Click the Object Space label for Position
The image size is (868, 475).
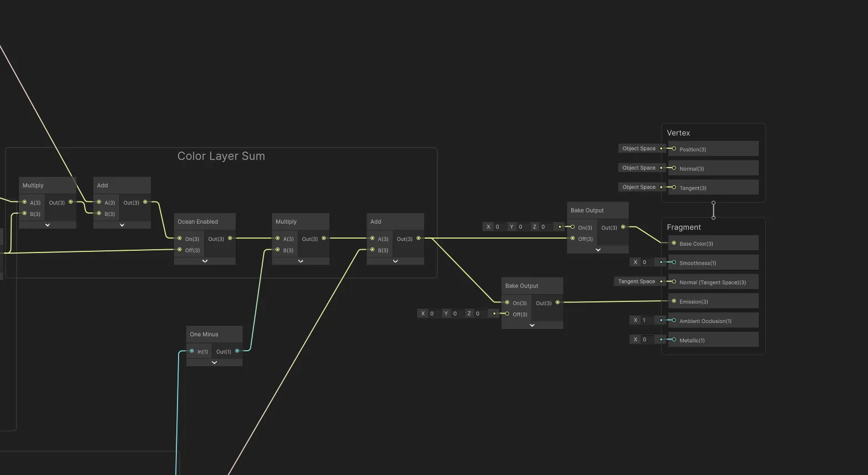[638, 149]
